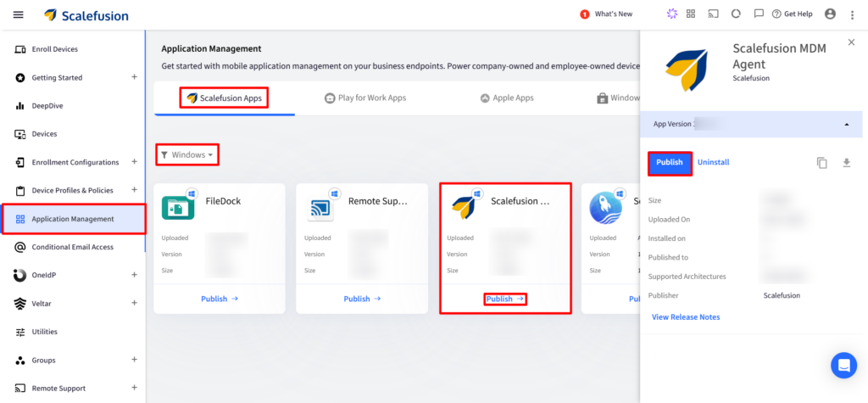868x403 pixels.
Task: Open the apps grid icon in header
Action: coord(691,14)
